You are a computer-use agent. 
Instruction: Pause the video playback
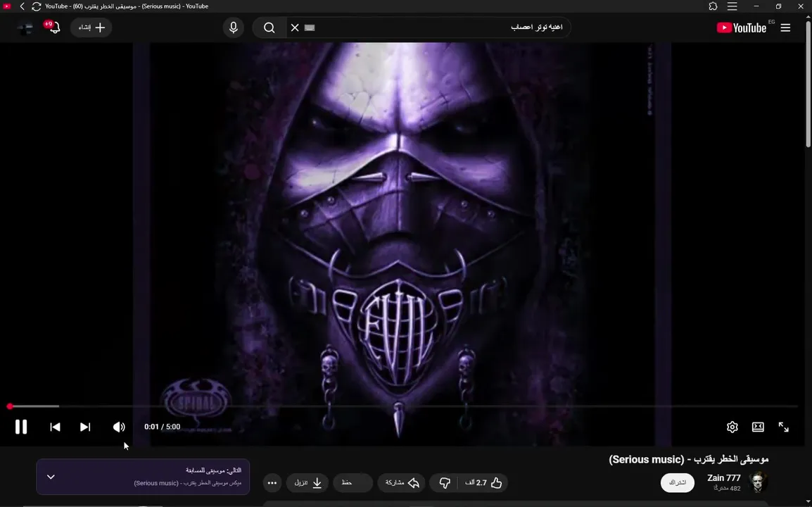20,427
